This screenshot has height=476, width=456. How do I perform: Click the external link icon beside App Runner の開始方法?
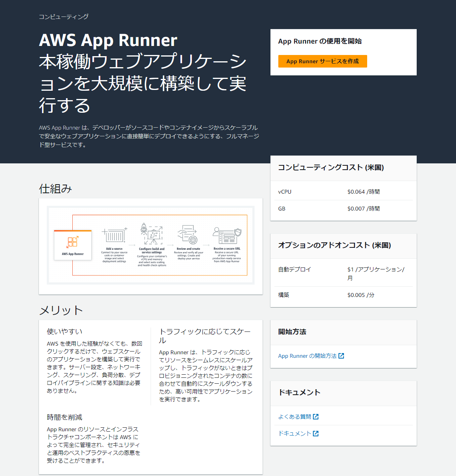coord(342,356)
